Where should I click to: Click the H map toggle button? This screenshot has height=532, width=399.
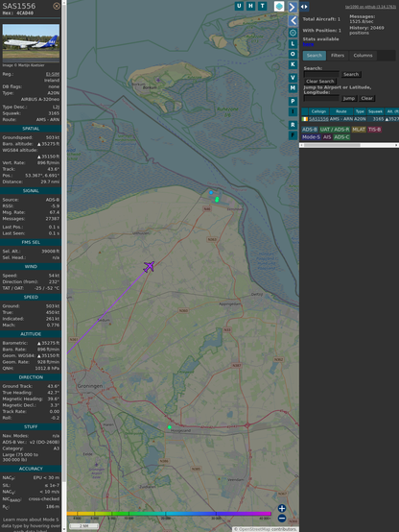pos(250,6)
